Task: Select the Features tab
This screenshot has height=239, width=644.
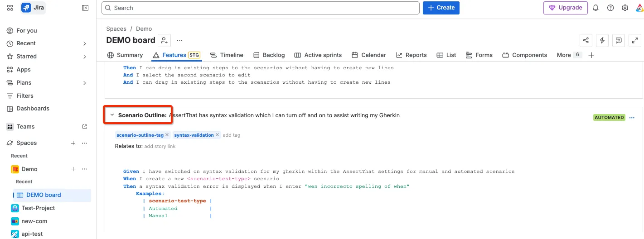Action: 176,55
